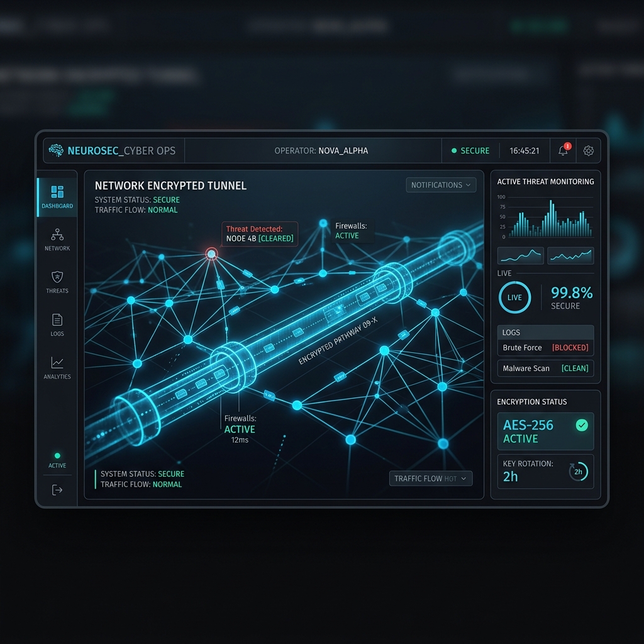The width and height of the screenshot is (644, 644).
Task: Click the operator name NOVA_ALPHA
Action: pos(343,151)
